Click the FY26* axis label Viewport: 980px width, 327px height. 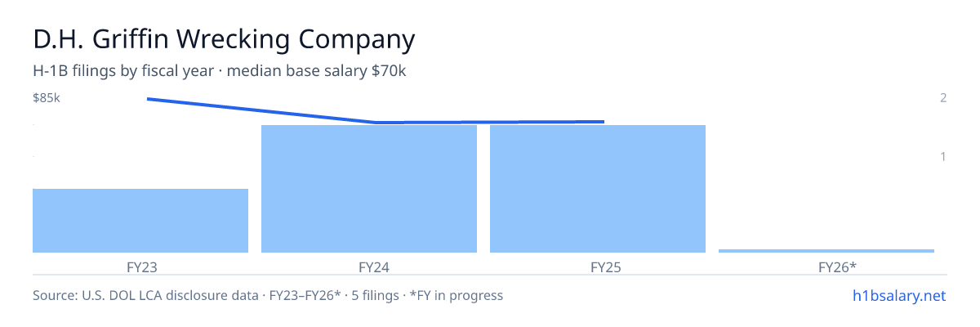tap(826, 267)
